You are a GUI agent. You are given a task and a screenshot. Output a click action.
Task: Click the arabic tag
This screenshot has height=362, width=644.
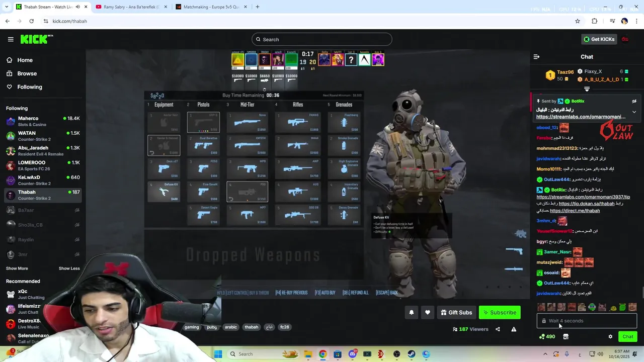pos(230,327)
